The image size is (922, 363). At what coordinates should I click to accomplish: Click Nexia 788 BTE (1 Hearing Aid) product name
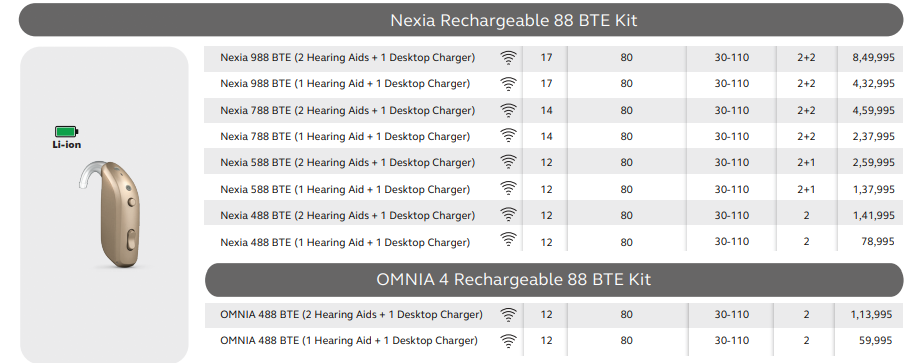point(345,136)
